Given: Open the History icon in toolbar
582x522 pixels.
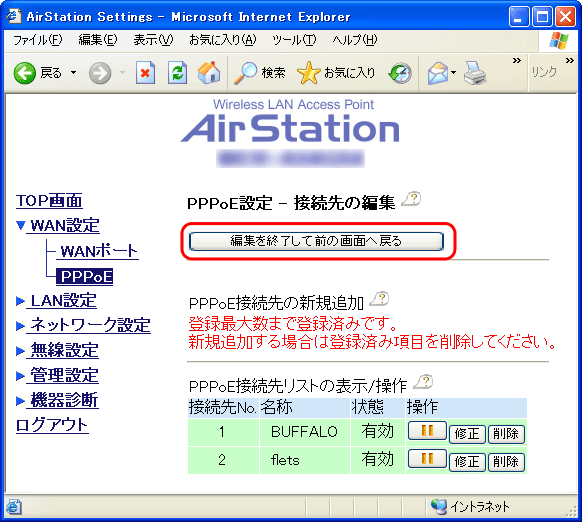Looking at the screenshot, I should click(400, 73).
